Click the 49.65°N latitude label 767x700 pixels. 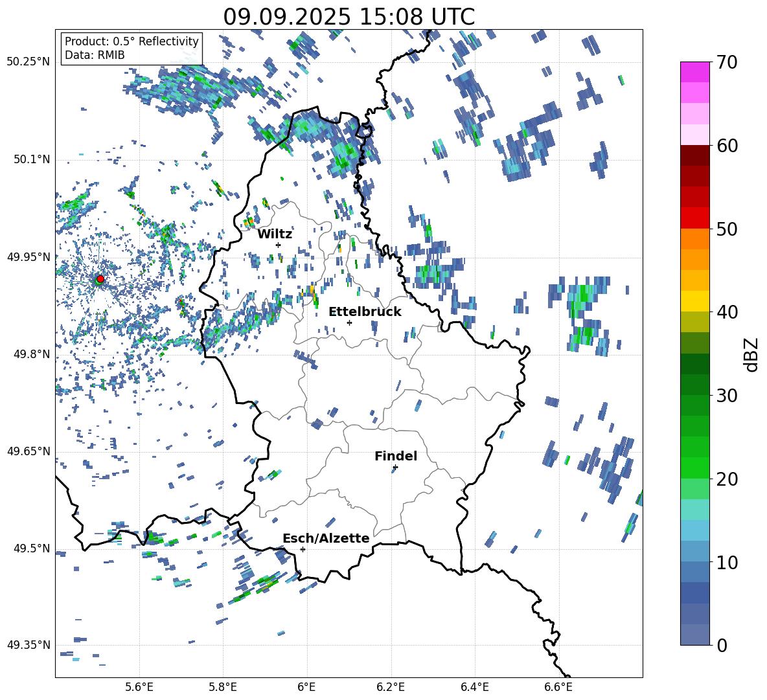pyautogui.click(x=29, y=451)
